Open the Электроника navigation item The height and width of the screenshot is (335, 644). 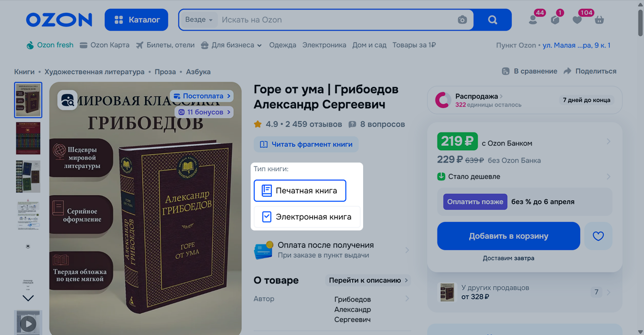(324, 45)
